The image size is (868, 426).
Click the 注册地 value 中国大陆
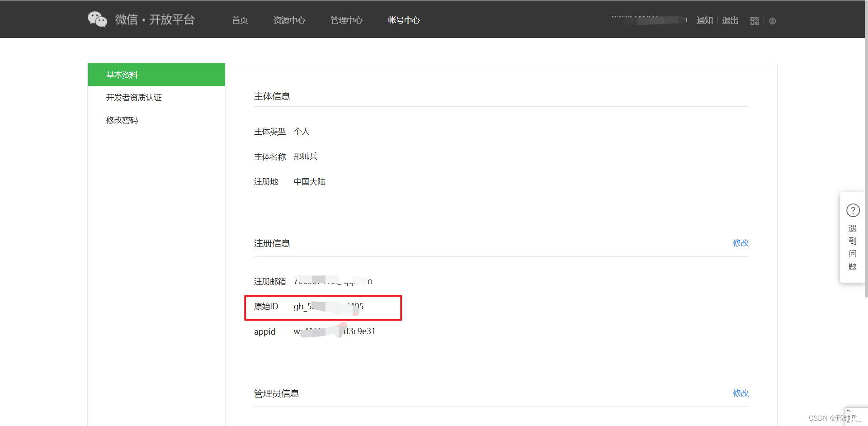pyautogui.click(x=310, y=182)
